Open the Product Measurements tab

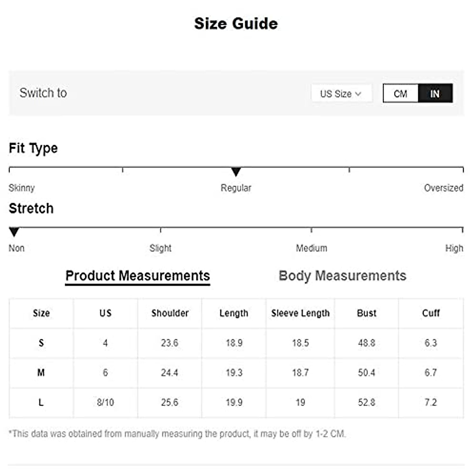[138, 276]
